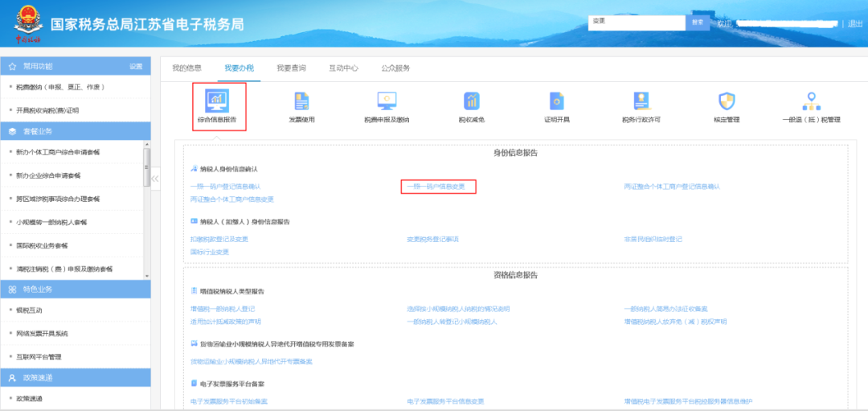Click the 增值税纳税人放弃免(减)税权声明 link
This screenshot has height=411, width=868.
675,321
